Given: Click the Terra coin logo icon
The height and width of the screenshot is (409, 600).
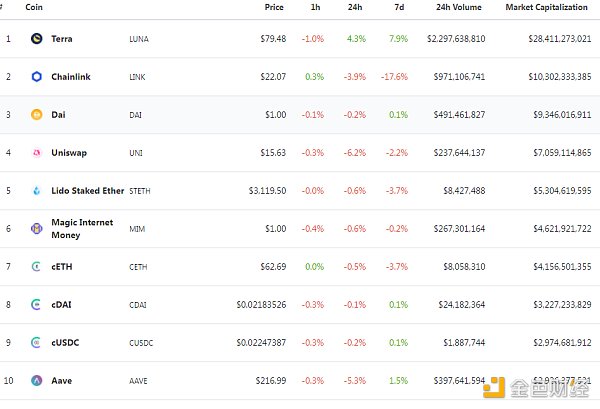Looking at the screenshot, I should [37, 39].
